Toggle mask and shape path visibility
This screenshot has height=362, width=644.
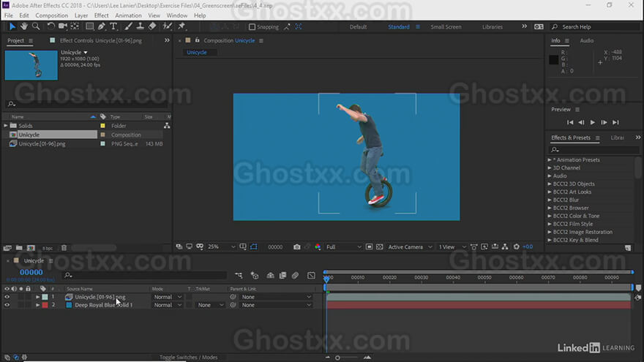(x=253, y=246)
